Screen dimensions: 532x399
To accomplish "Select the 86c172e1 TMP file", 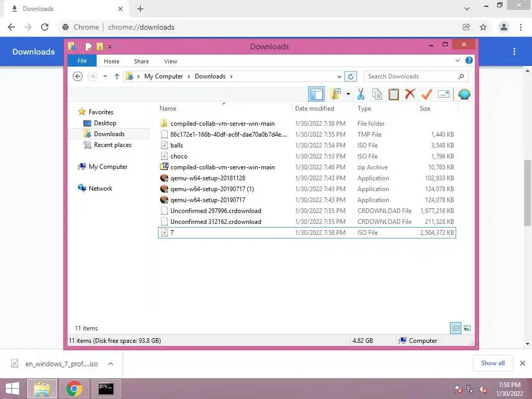I will [307, 135].
